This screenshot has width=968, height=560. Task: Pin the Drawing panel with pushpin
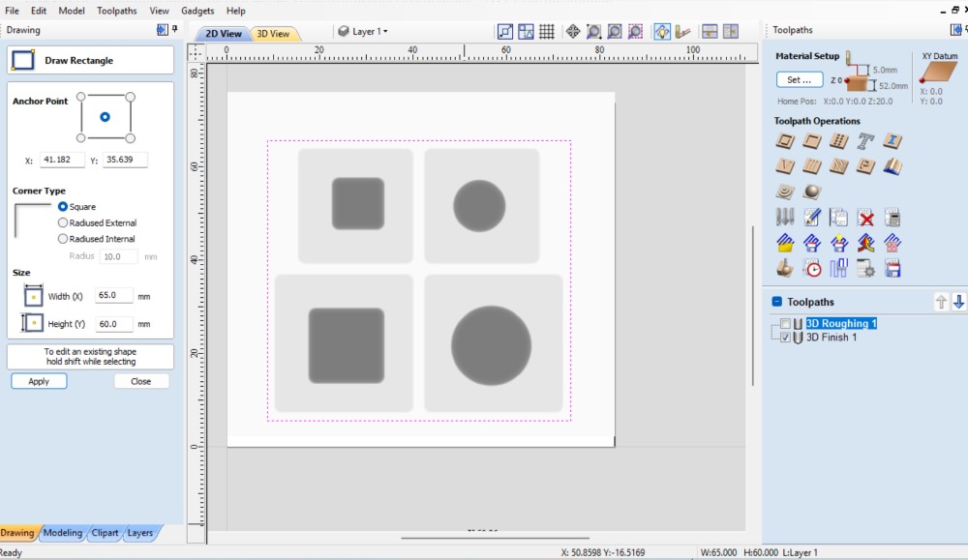174,30
